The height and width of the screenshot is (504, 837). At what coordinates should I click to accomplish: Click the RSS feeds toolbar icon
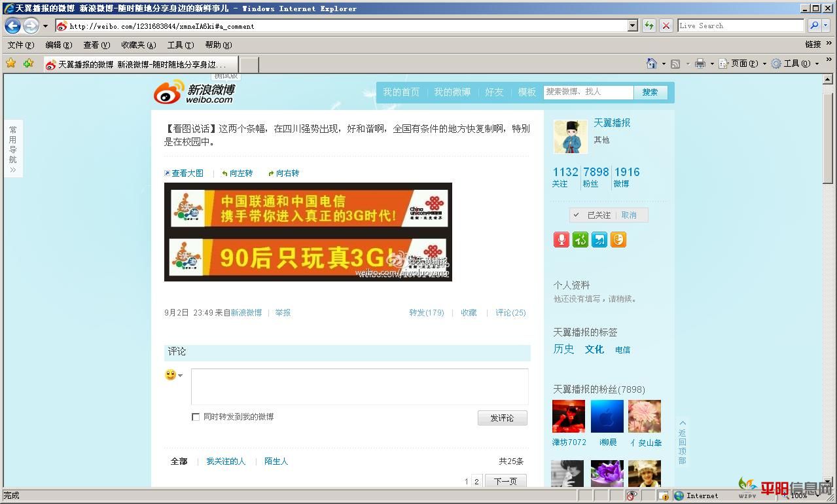click(x=675, y=63)
